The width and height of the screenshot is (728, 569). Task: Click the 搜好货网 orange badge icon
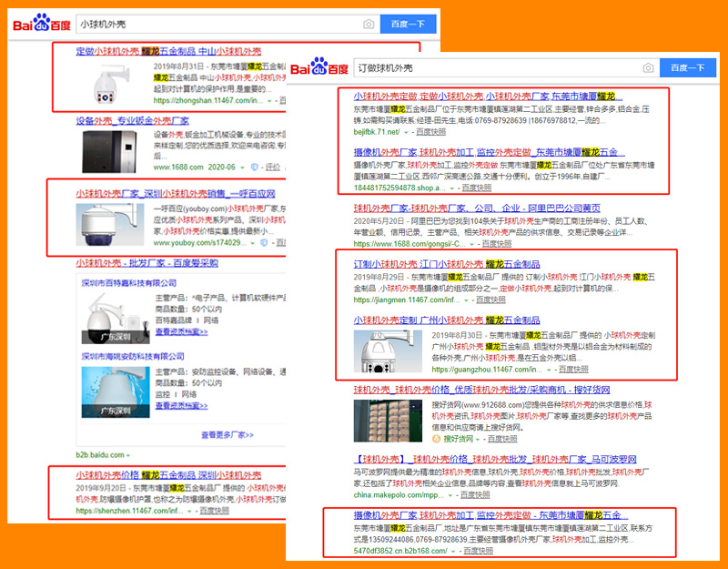[x=436, y=439]
